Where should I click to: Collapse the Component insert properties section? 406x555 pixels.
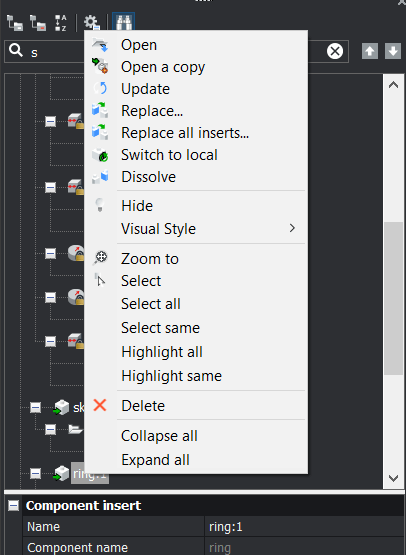pyautogui.click(x=13, y=505)
